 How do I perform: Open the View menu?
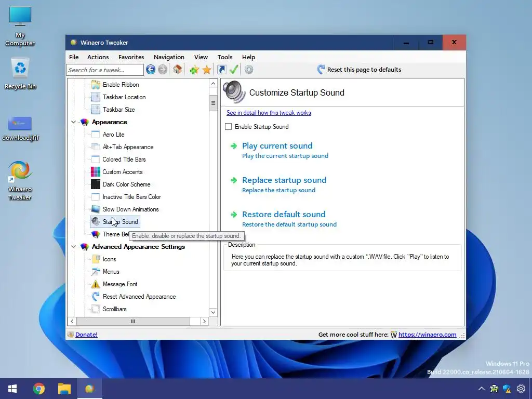[x=201, y=57]
